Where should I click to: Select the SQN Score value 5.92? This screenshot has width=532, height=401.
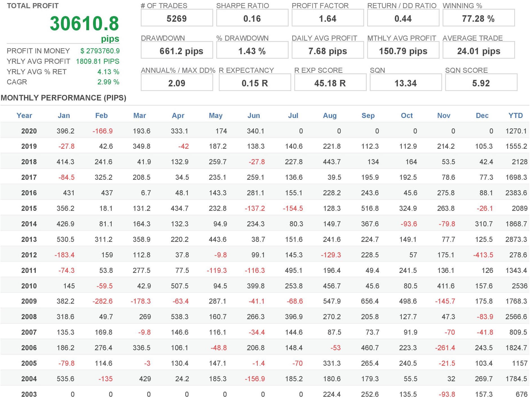(x=481, y=83)
